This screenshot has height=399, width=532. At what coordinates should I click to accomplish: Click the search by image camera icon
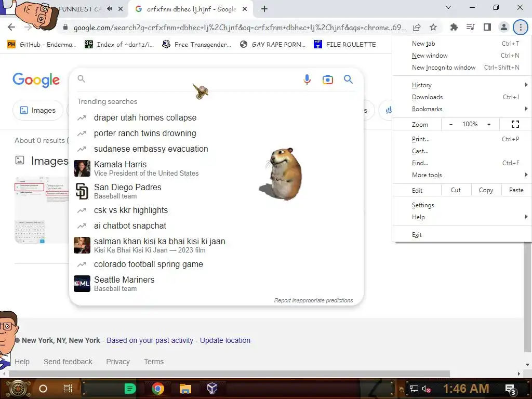pos(327,79)
